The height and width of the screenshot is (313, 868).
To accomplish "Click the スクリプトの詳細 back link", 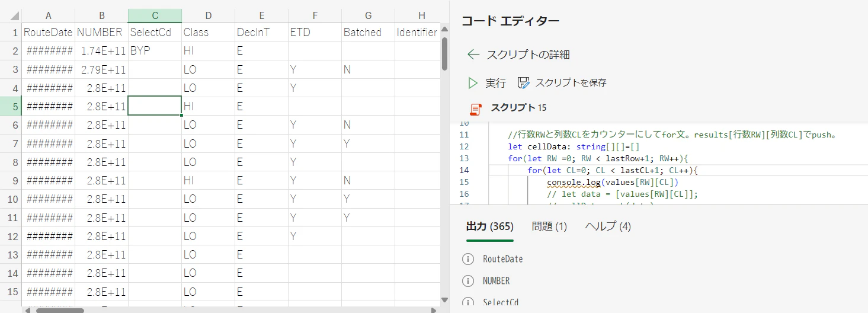I will 528,55.
